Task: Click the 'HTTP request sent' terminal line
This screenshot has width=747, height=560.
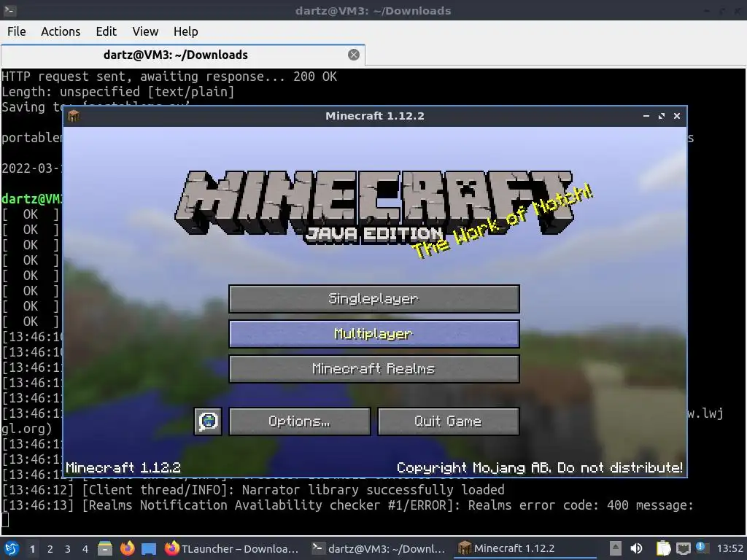Action: 169,76
